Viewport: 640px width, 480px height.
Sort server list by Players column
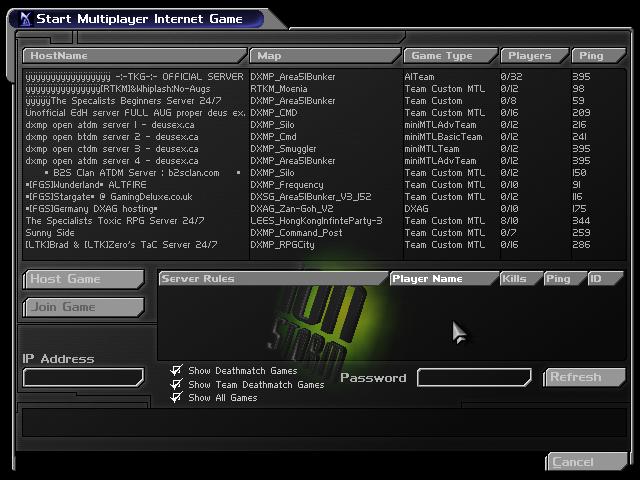coord(535,56)
